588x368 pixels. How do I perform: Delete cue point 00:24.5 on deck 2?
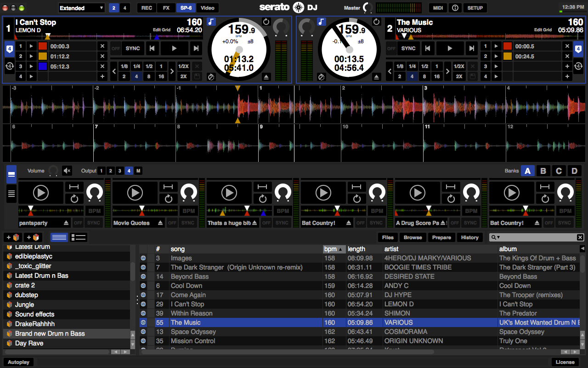[x=567, y=57]
